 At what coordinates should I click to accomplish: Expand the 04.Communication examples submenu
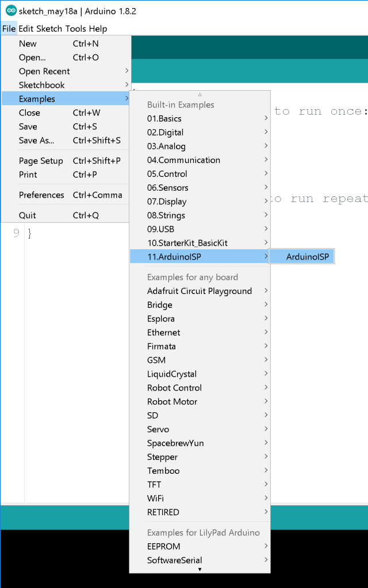pyautogui.click(x=184, y=160)
